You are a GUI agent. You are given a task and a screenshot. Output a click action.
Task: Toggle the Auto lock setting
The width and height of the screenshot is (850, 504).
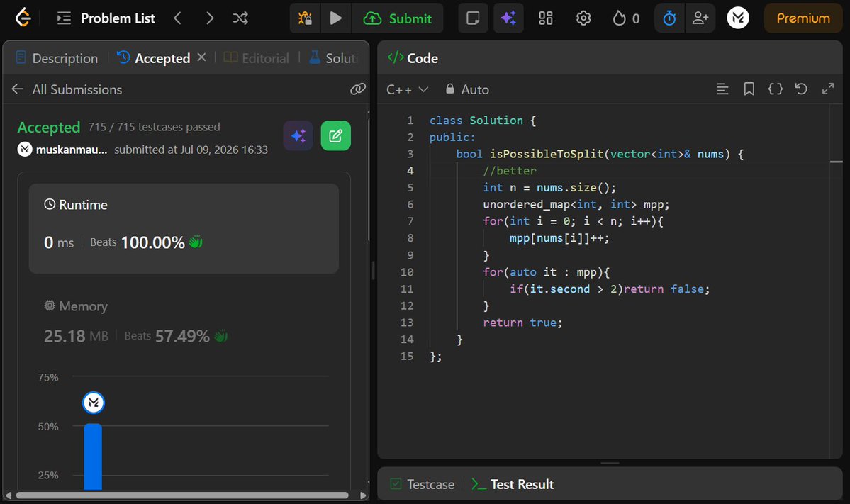click(x=467, y=89)
